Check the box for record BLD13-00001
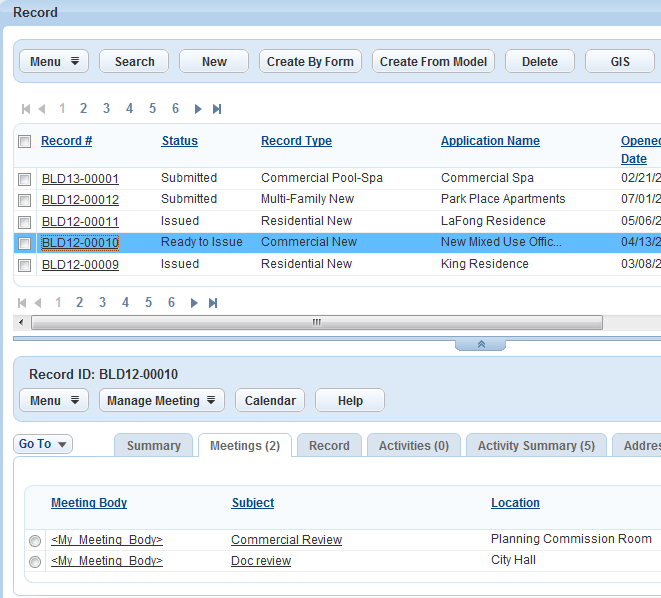 tap(24, 179)
